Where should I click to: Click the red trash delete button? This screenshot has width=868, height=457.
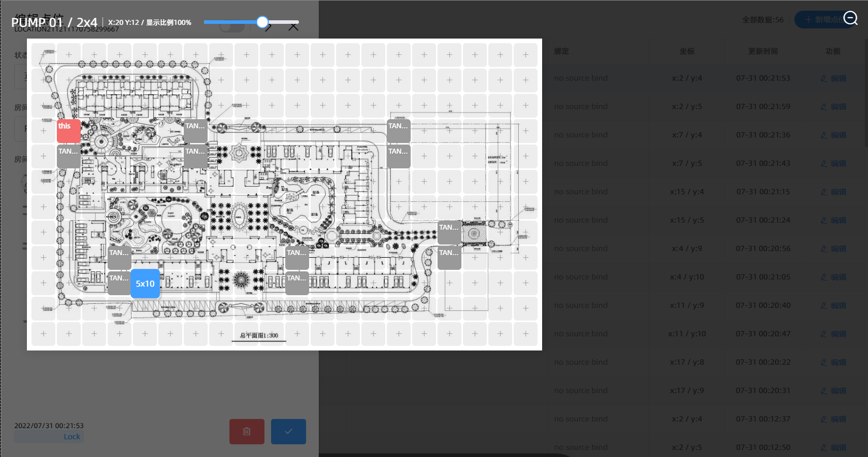coord(247,431)
